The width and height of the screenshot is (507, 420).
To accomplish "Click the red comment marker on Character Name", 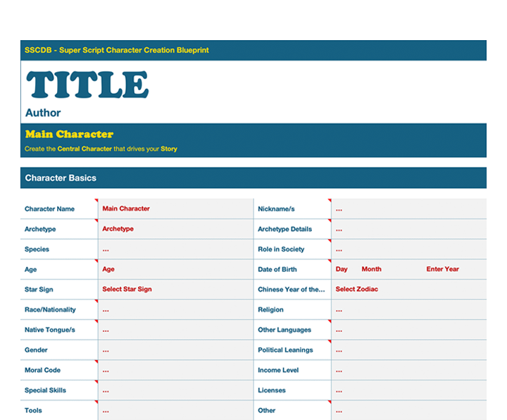I will 96,201.
